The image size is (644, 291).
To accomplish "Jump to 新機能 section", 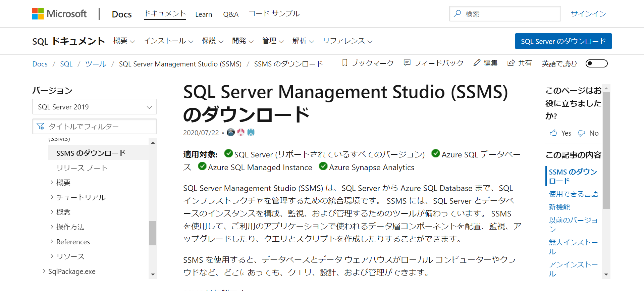I will (x=559, y=207).
